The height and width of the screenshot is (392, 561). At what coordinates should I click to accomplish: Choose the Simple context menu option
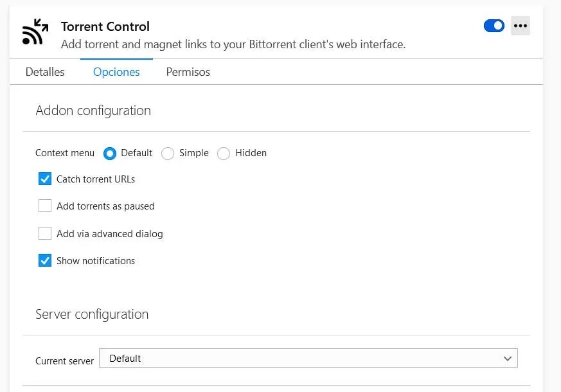pos(168,154)
